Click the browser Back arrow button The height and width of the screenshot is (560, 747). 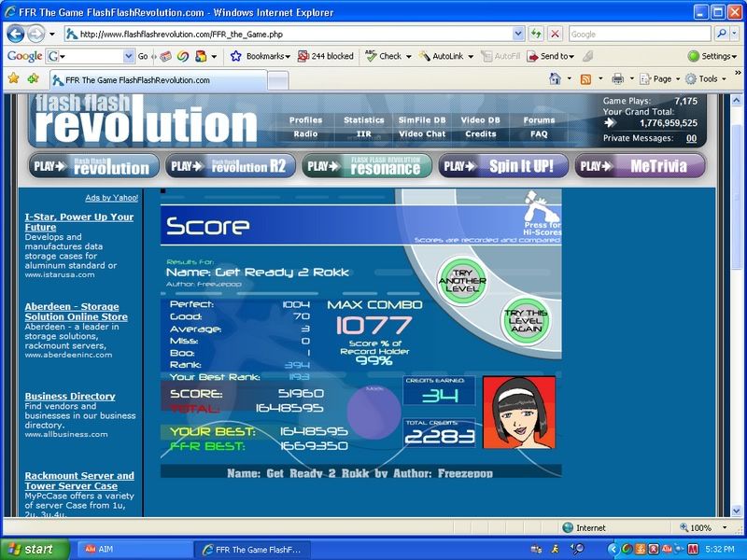pos(16,34)
